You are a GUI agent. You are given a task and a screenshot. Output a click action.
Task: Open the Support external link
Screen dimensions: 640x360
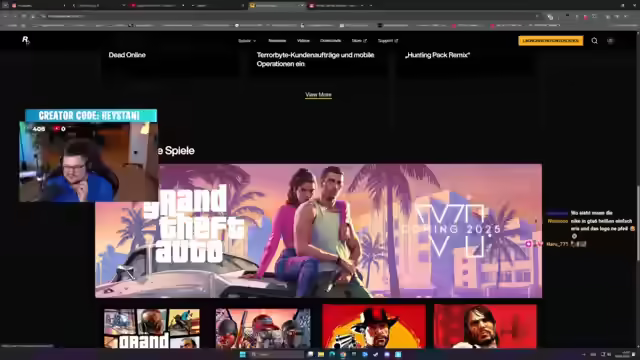pyautogui.click(x=388, y=41)
